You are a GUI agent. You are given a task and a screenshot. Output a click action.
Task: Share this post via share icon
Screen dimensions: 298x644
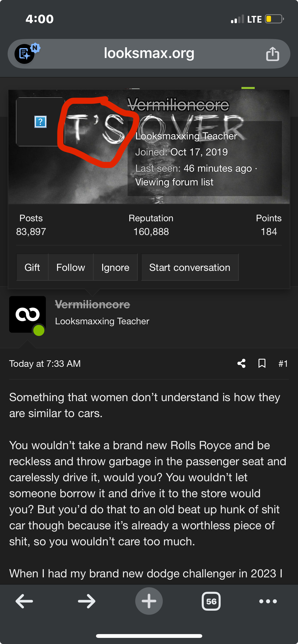coord(241,363)
